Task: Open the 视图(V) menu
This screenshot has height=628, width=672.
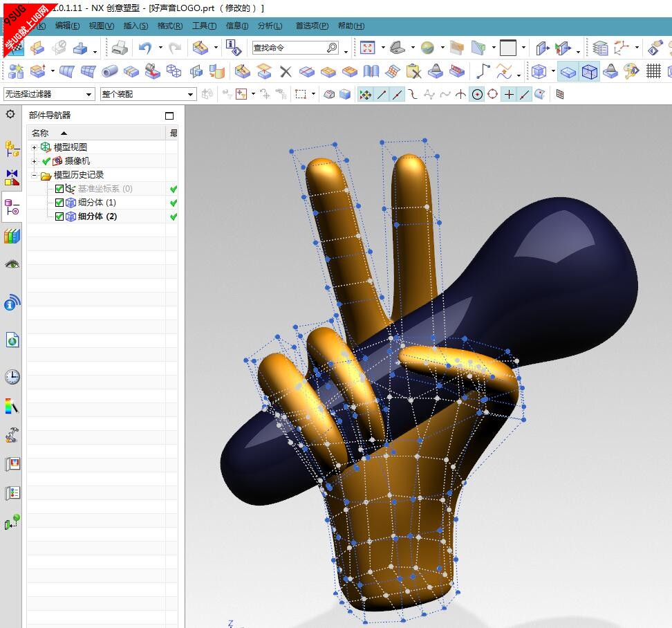Action: click(x=102, y=26)
